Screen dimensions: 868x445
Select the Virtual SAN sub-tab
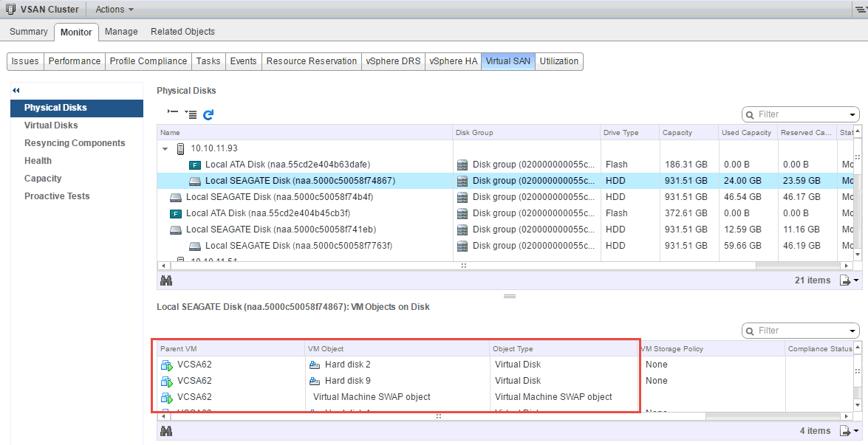(x=508, y=61)
